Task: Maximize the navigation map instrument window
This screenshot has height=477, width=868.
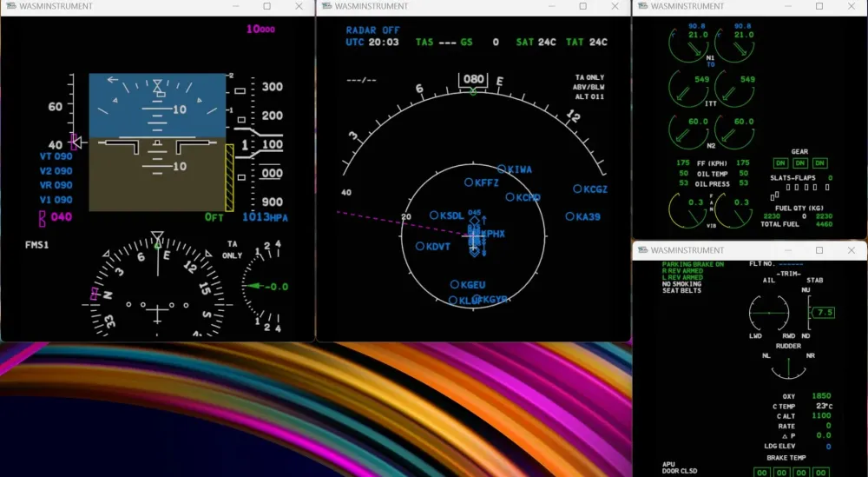Action: (x=583, y=6)
